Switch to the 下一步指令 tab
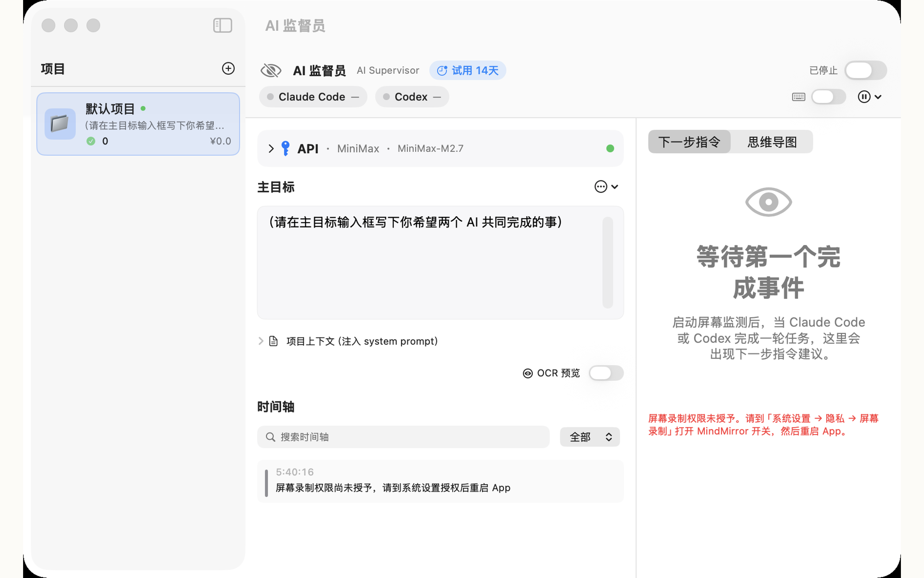This screenshot has width=924, height=578. click(x=689, y=142)
